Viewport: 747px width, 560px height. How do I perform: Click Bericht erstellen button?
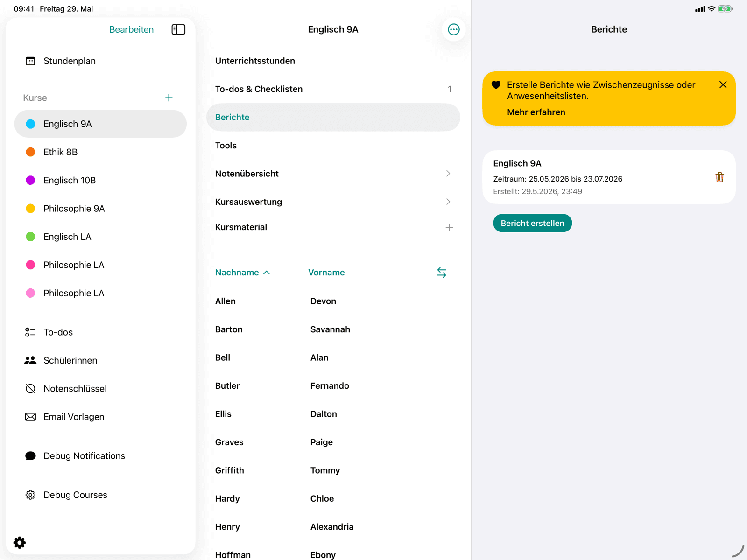(532, 224)
